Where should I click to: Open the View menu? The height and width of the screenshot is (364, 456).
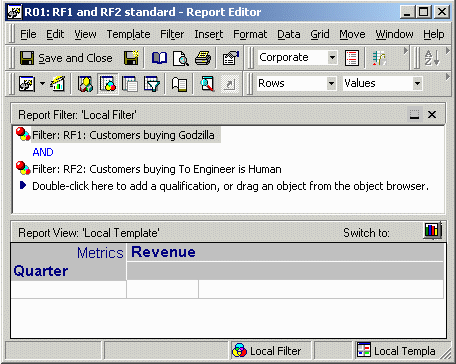[x=85, y=34]
